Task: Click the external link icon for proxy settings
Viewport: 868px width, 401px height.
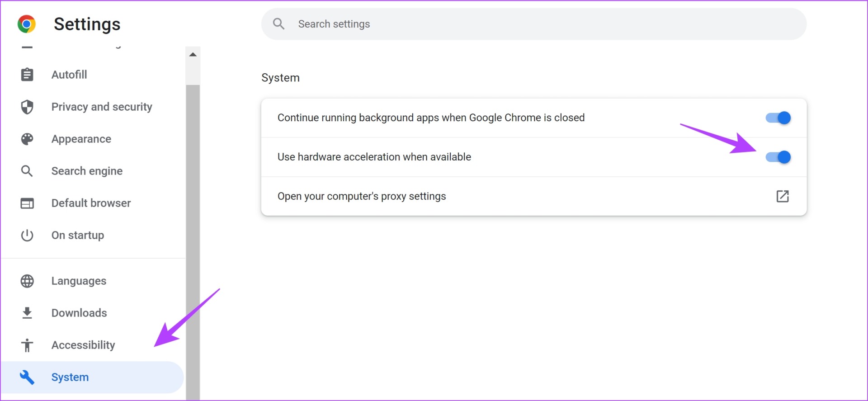Action: 782,196
